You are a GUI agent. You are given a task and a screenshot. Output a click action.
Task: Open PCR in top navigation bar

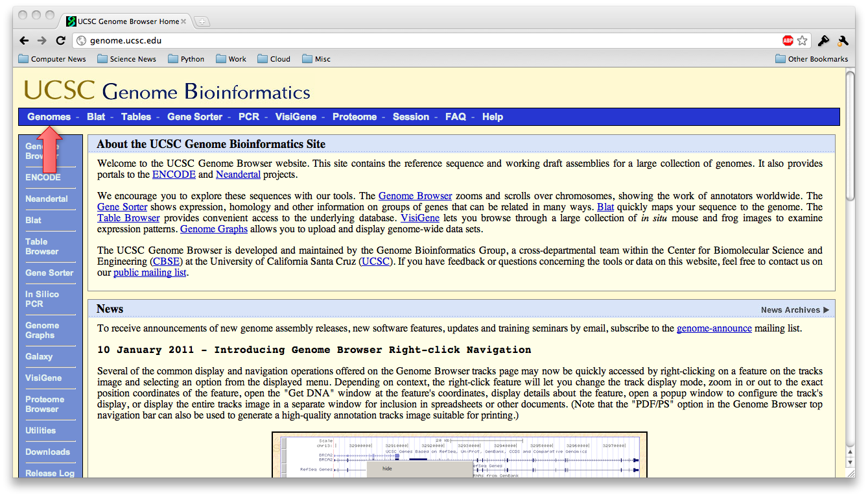[x=249, y=117]
